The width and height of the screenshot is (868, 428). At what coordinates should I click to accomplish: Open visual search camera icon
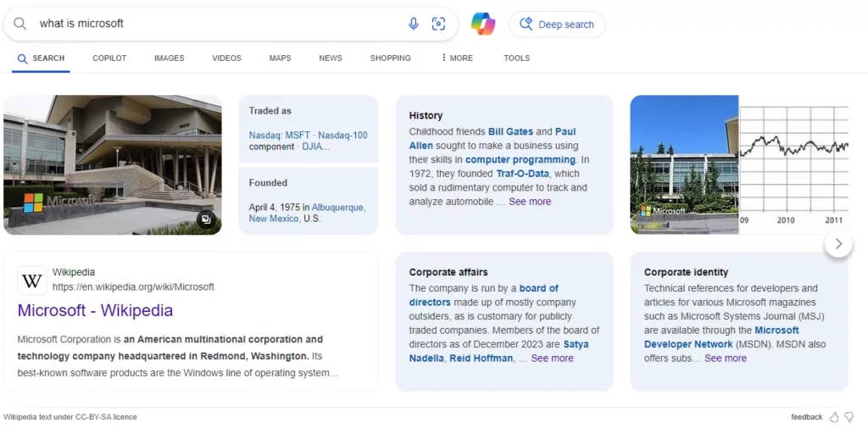[438, 24]
